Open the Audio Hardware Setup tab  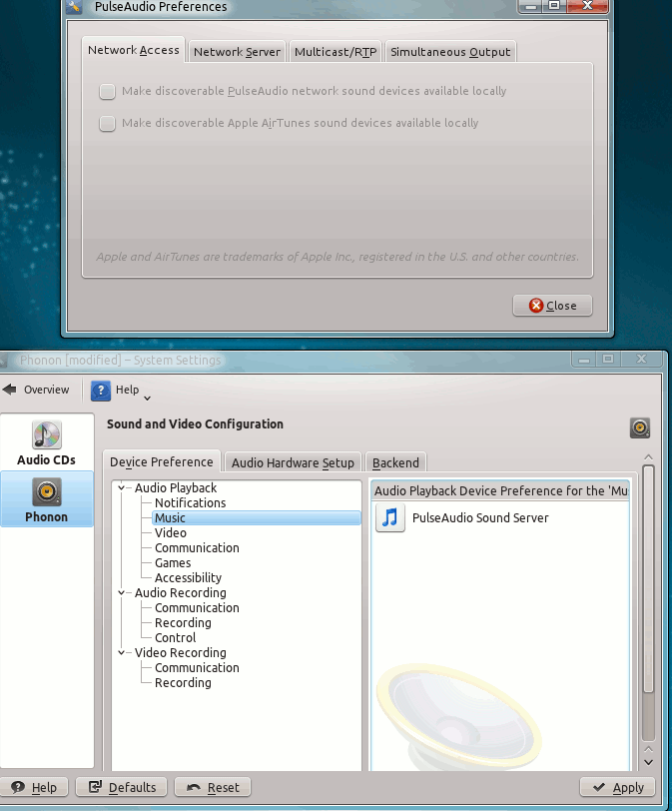click(293, 462)
